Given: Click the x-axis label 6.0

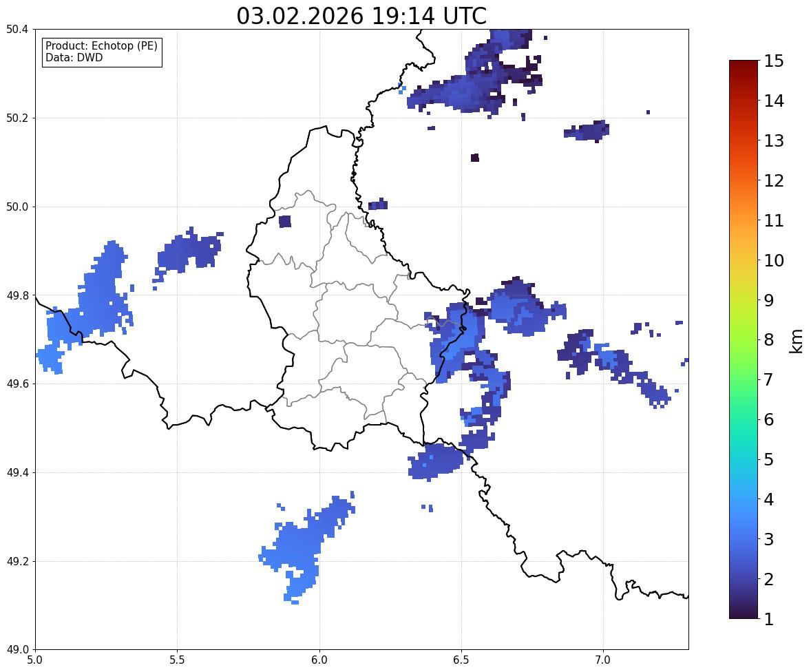Looking at the screenshot, I should (x=319, y=660).
